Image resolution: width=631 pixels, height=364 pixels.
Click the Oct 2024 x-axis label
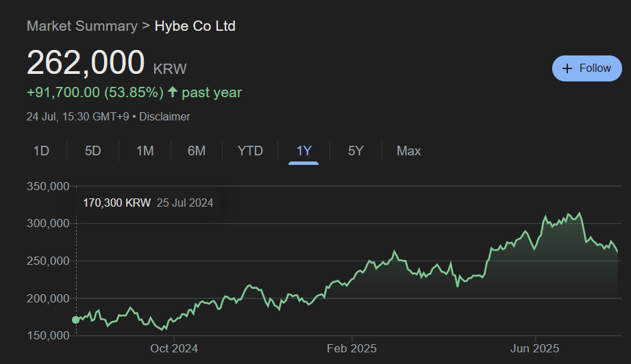pos(174,348)
